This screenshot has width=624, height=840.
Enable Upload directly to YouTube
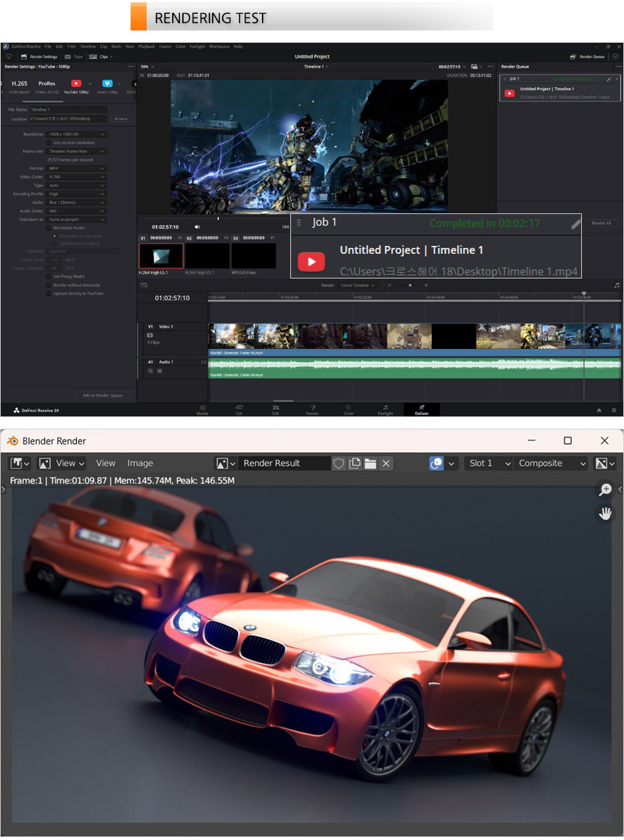[49, 294]
